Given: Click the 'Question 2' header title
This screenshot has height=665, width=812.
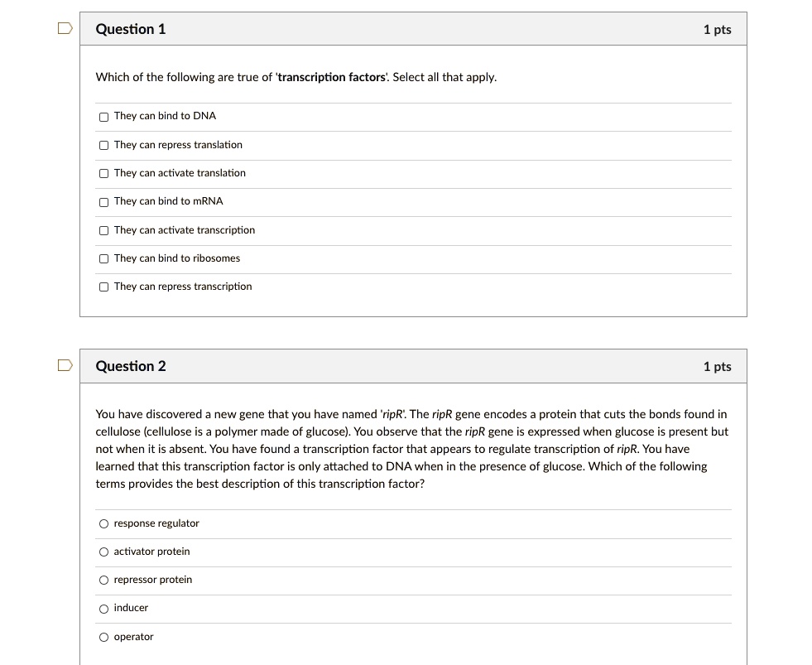Looking at the screenshot, I should 131,366.
